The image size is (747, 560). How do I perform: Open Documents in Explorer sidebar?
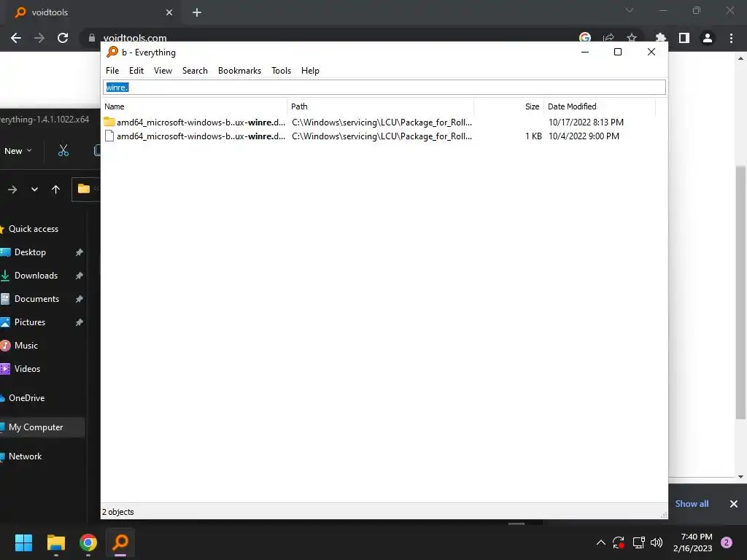click(x=36, y=299)
